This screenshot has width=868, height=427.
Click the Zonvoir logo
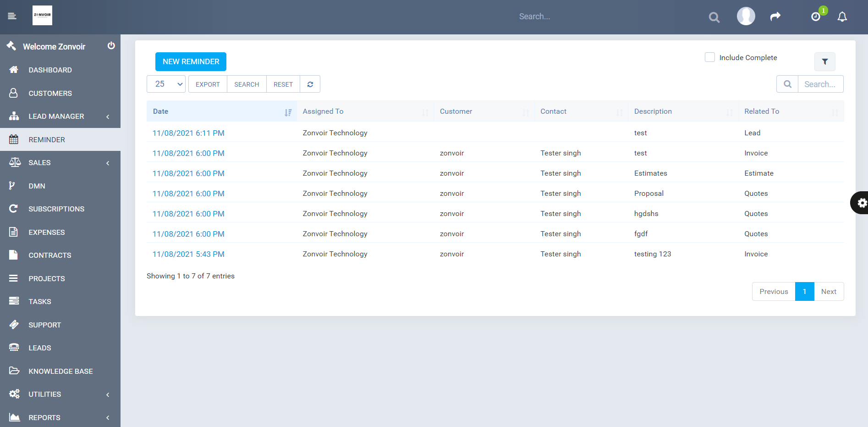click(x=42, y=15)
